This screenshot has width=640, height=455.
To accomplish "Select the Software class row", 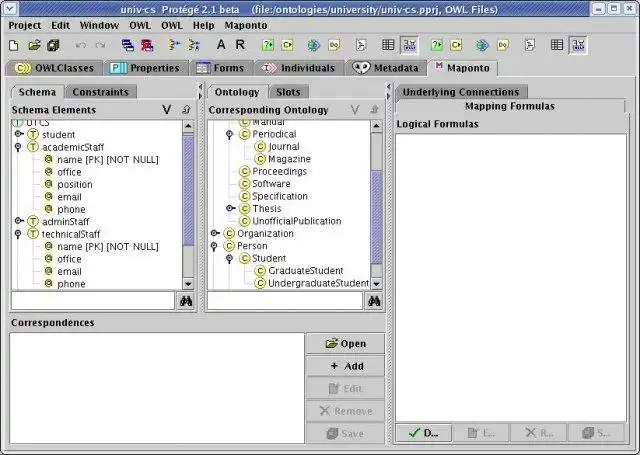I will [x=271, y=184].
